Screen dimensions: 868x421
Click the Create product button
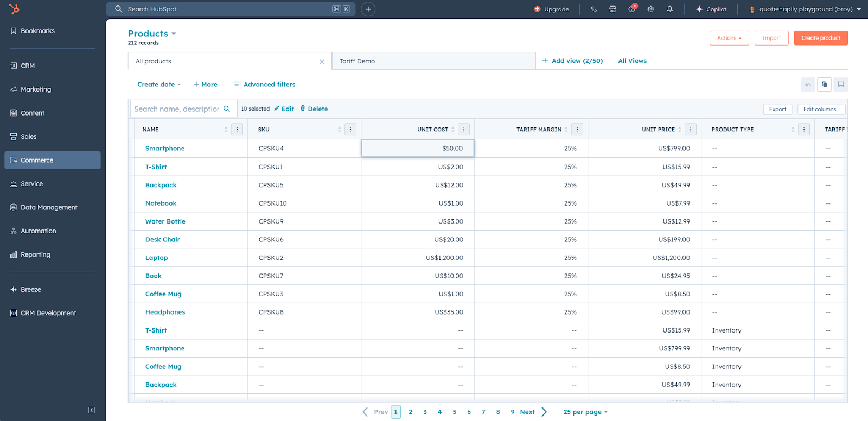tap(820, 38)
